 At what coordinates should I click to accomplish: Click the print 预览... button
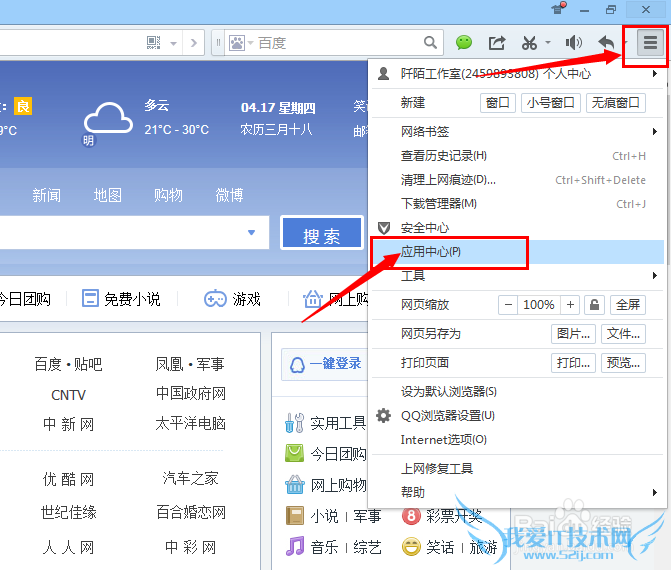coord(623,363)
